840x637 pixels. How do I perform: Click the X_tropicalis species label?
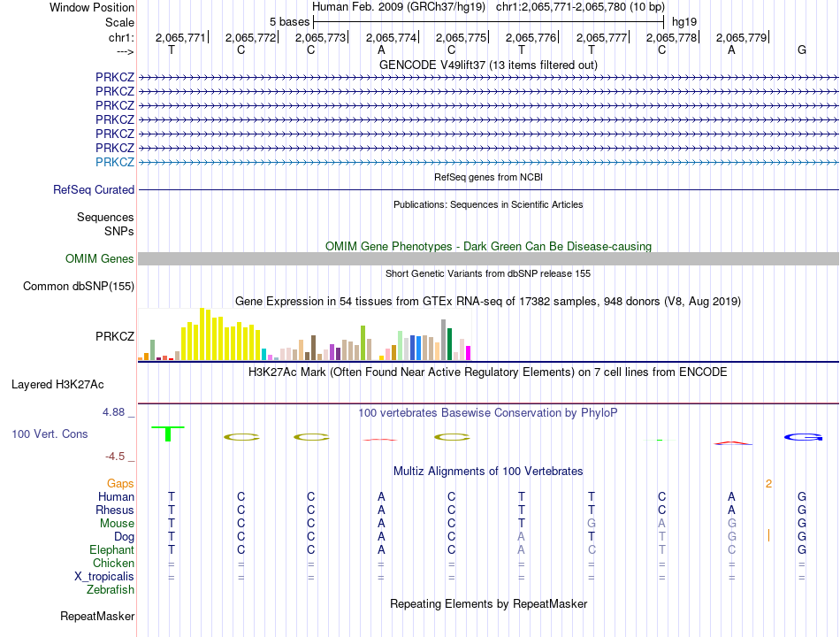point(104,577)
